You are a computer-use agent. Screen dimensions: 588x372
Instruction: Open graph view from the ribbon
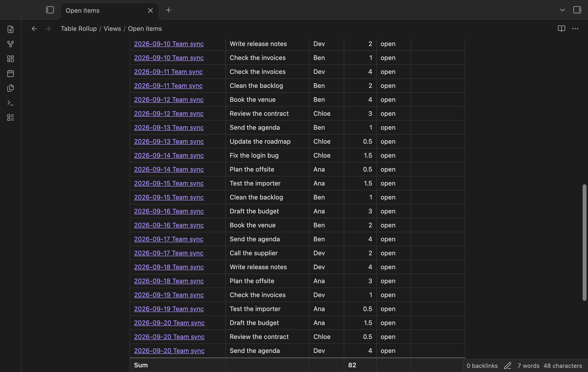10,44
